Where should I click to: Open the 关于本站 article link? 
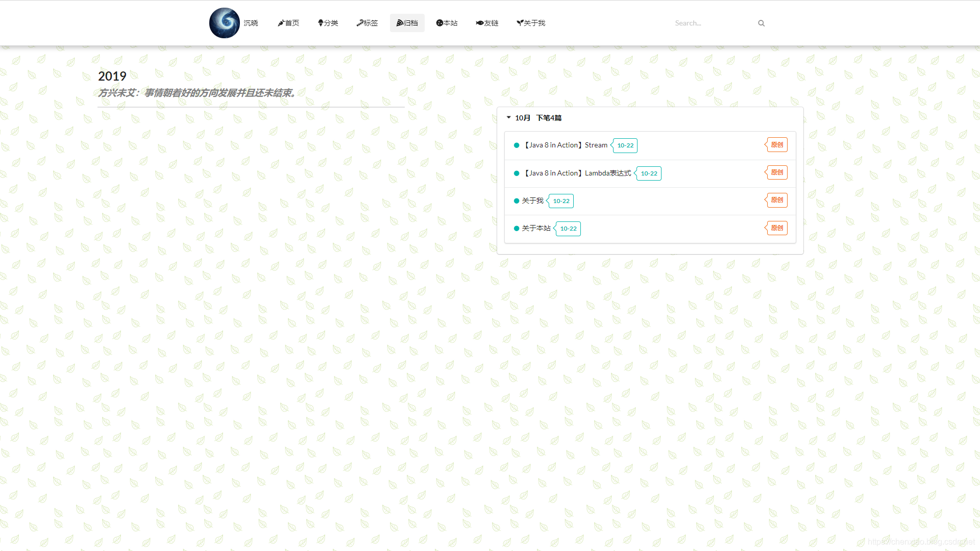536,228
